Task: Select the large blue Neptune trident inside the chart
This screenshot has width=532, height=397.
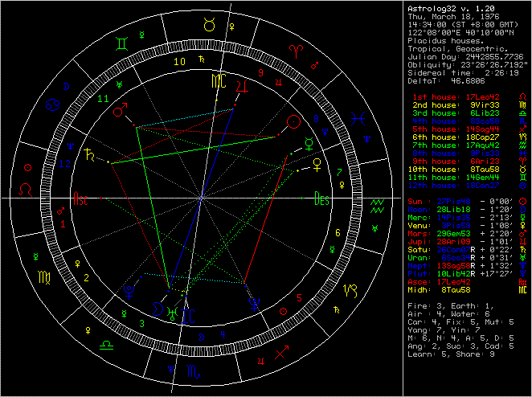Action: tap(254, 304)
